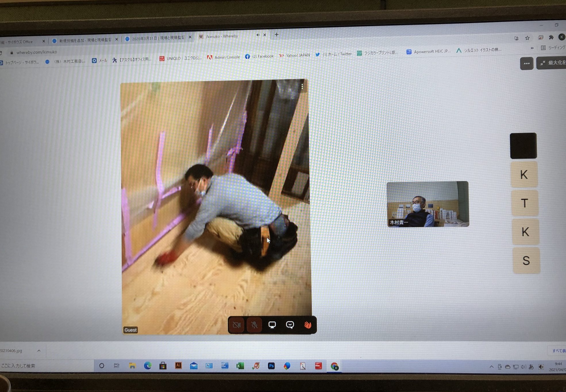
Task: Open the chat panel icon
Action: (290, 325)
